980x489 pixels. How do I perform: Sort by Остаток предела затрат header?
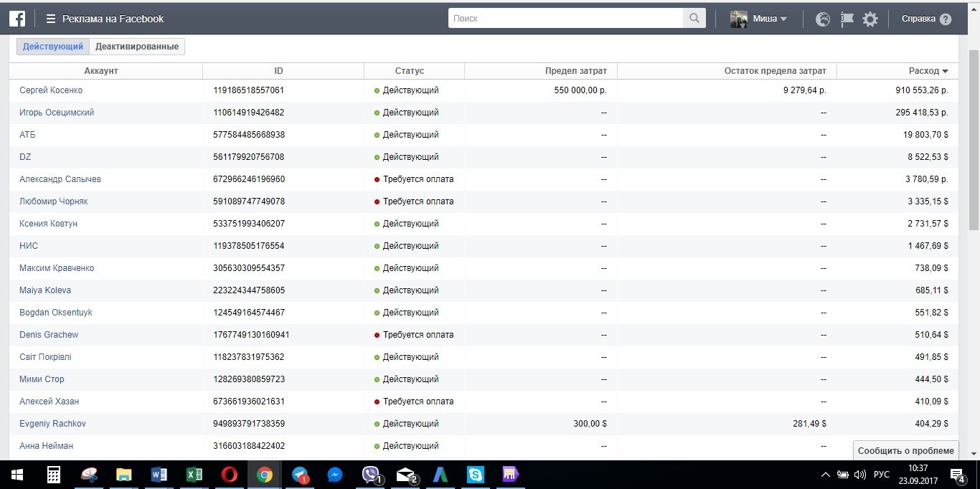pyautogui.click(x=776, y=71)
